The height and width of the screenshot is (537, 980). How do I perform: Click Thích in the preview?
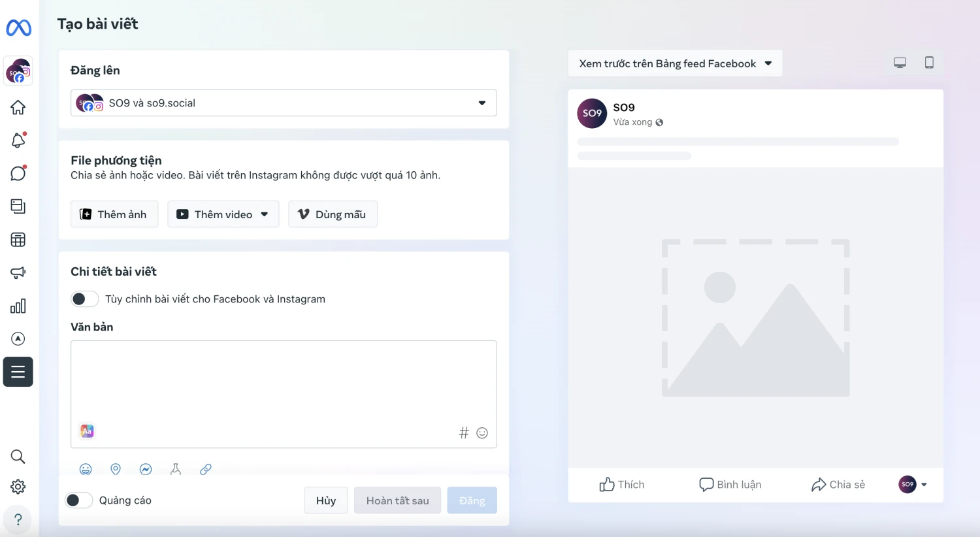622,484
